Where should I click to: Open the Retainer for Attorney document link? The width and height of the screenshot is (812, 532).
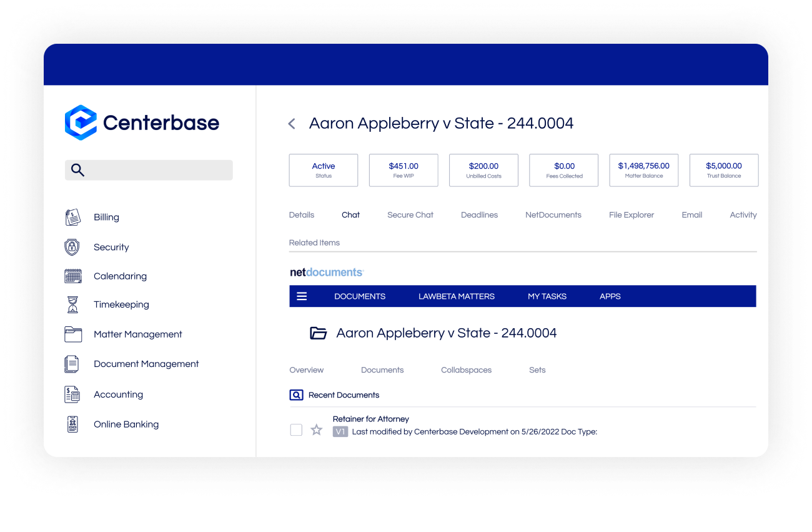(371, 419)
